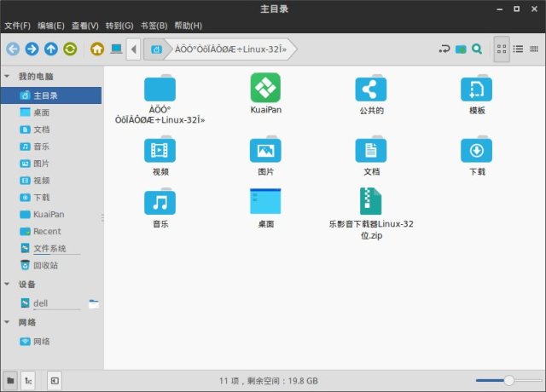Click eject icon beside dell
Screen dimensions: 546x392
pos(94,303)
